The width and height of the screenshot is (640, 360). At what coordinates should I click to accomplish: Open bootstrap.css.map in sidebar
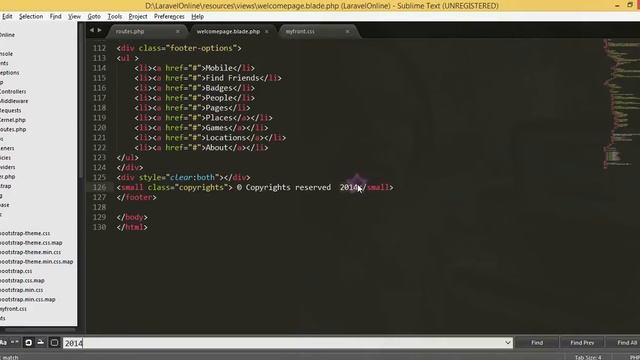click(22, 280)
